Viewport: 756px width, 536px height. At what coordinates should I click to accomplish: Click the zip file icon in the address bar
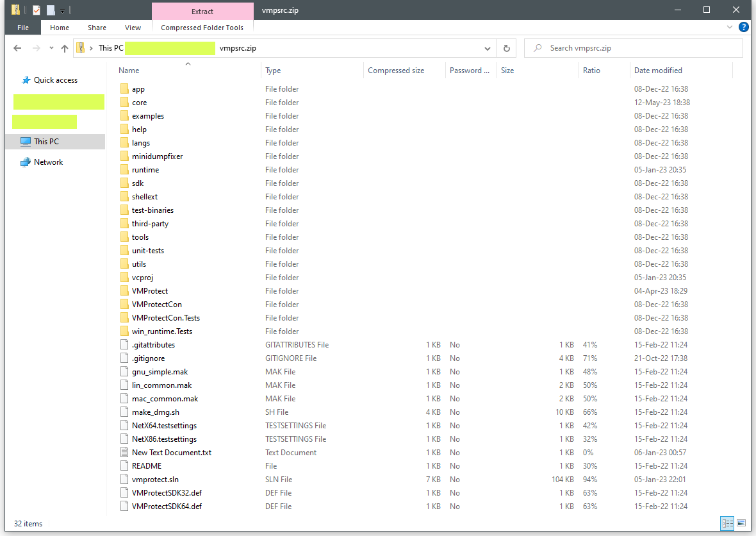[79, 47]
